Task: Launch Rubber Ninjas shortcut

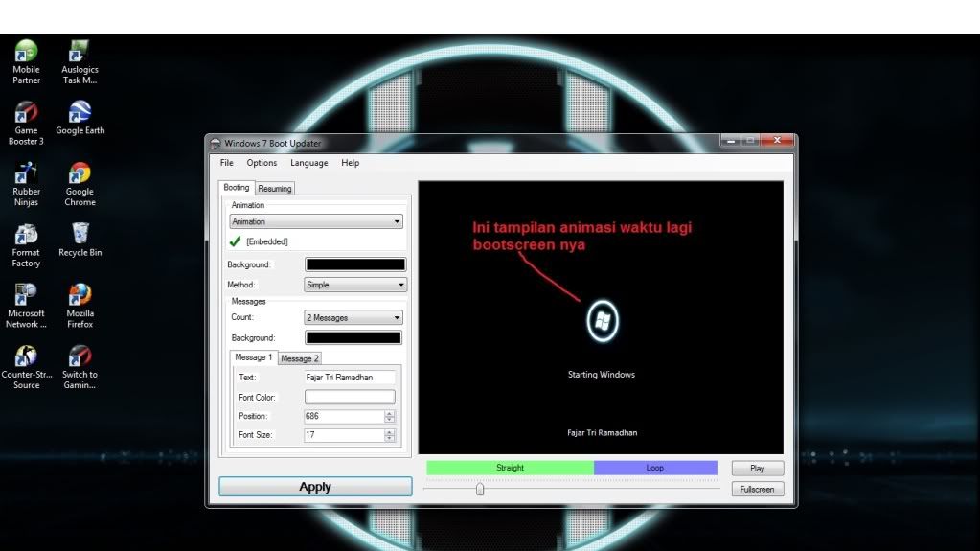Action: click(26, 184)
